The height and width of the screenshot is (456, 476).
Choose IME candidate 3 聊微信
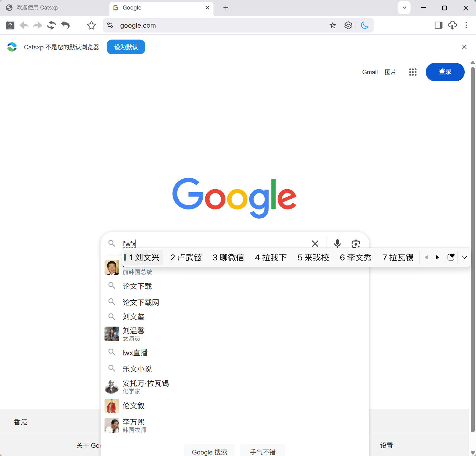click(228, 257)
